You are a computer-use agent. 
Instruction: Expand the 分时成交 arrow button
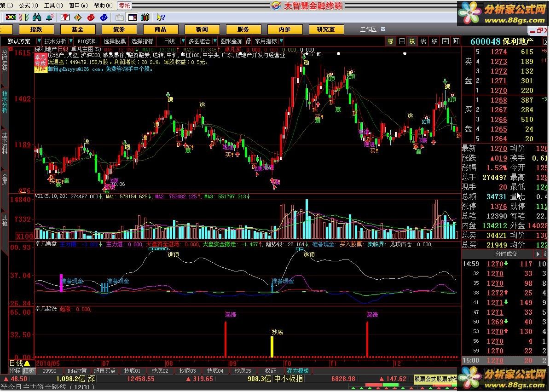[x=538, y=254]
